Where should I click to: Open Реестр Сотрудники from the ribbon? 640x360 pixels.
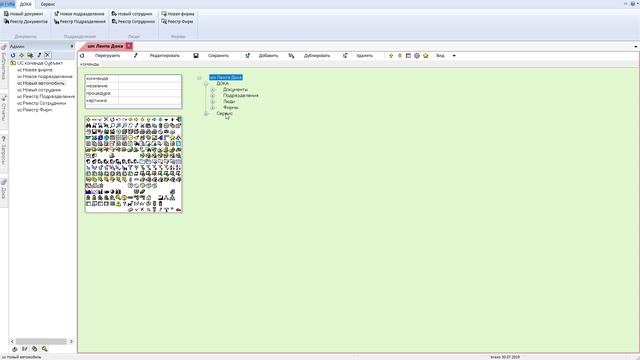(x=133, y=21)
